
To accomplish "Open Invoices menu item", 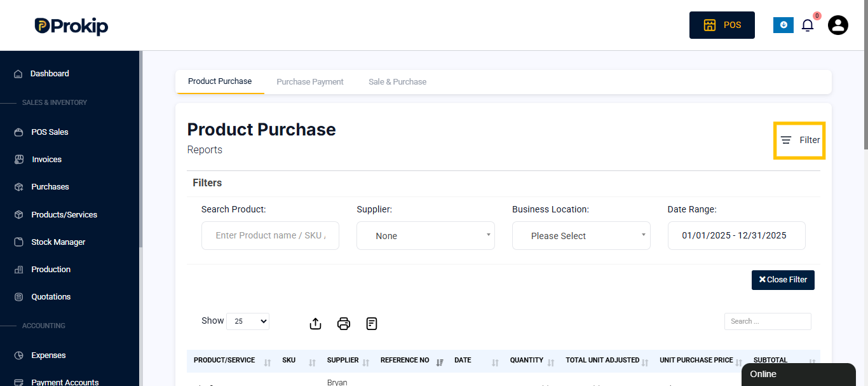I will (46, 160).
